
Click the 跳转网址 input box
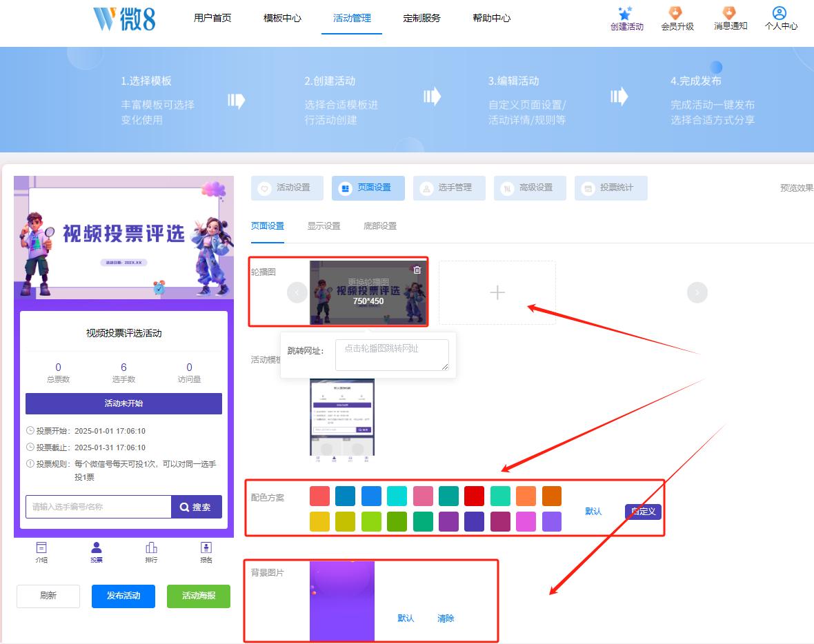click(392, 355)
